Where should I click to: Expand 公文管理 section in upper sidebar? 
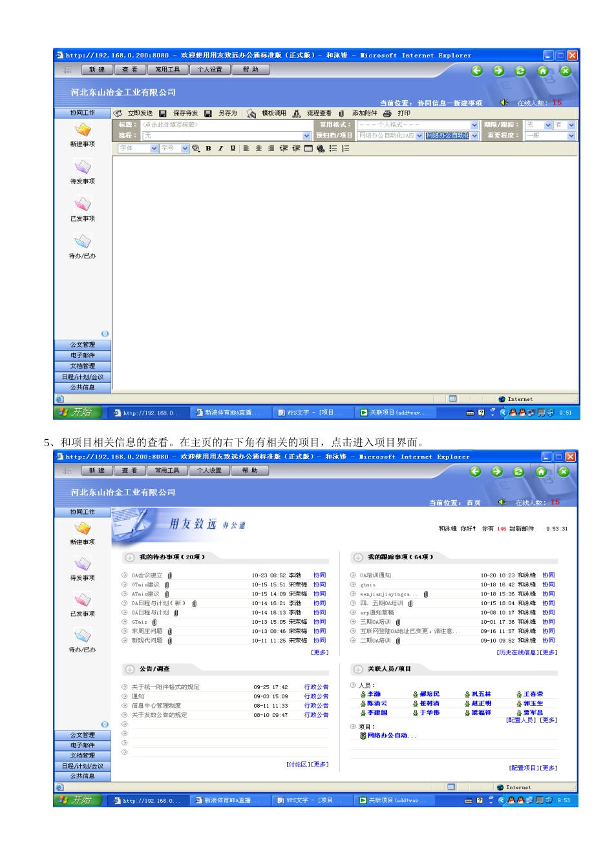click(83, 345)
